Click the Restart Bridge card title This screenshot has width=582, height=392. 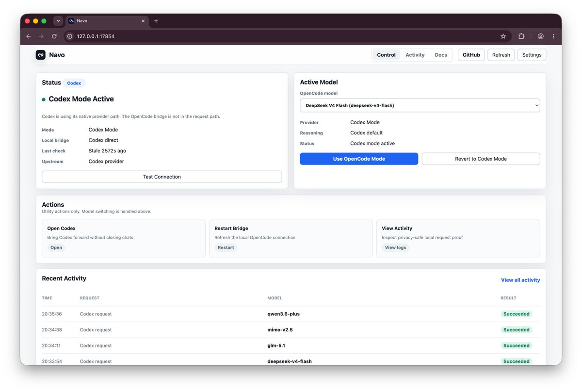(x=231, y=229)
